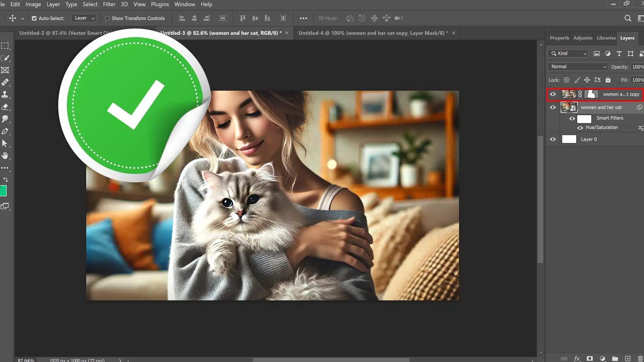Filter for shape layers
Image resolution: width=644 pixels, height=362 pixels.
631,54
